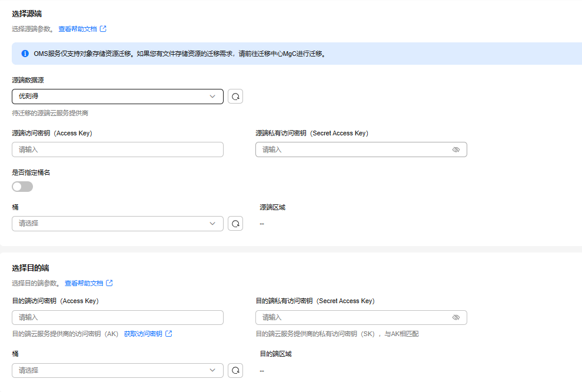
Task: Refresh the destination bucket list
Action: [x=235, y=370]
